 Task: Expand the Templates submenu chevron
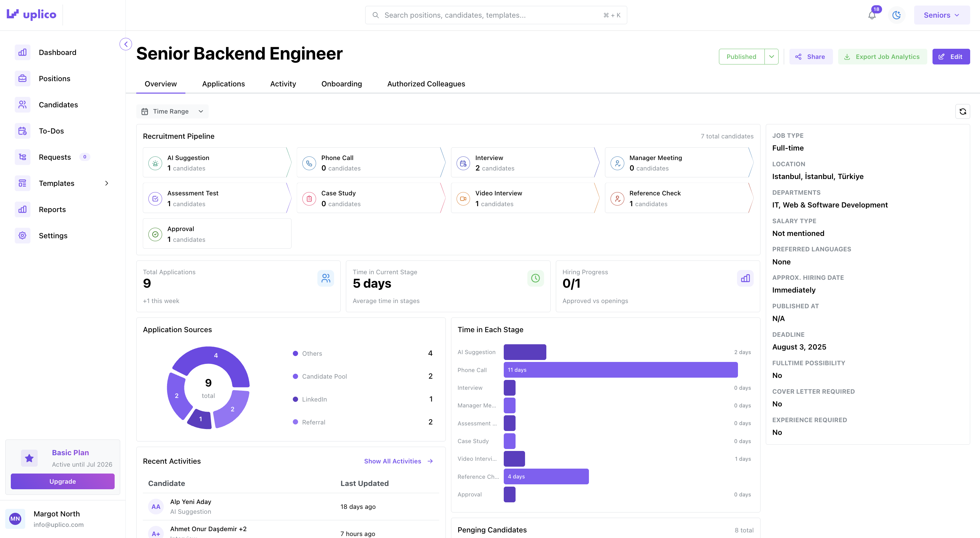[x=106, y=183]
